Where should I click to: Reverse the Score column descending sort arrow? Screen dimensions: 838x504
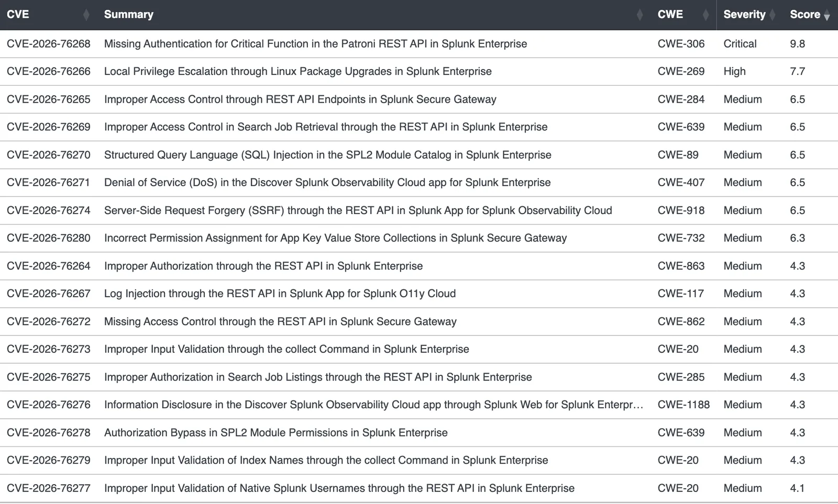pyautogui.click(x=826, y=17)
